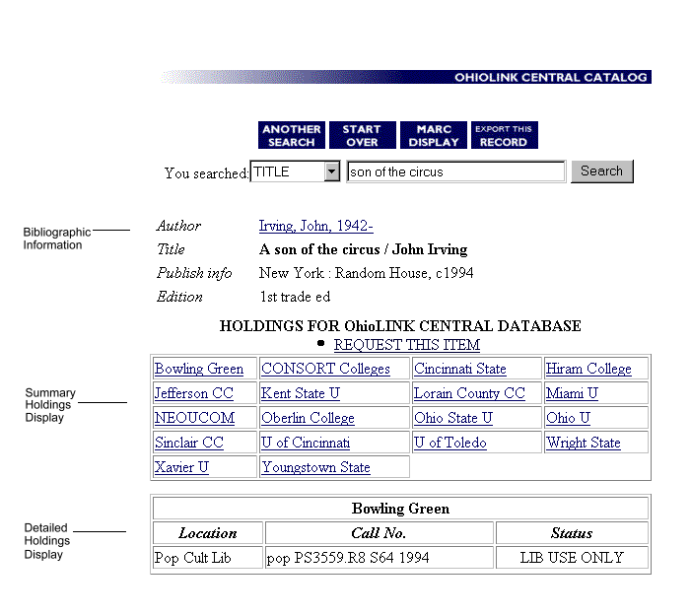This screenshot has height=616, width=691.
Task: Open the MARC Display view
Action: point(433,135)
